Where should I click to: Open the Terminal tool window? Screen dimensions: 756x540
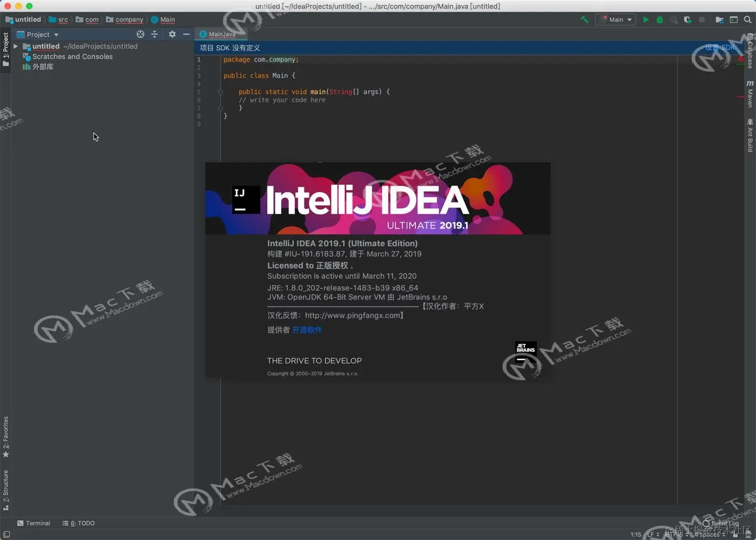pos(33,523)
